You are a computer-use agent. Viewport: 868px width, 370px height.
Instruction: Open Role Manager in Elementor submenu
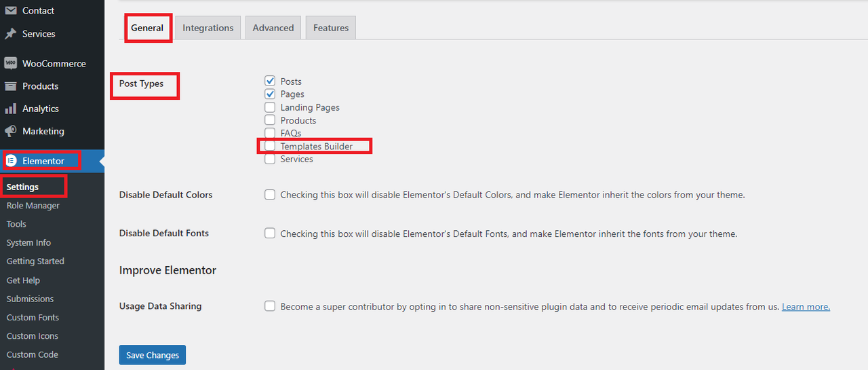click(x=33, y=206)
